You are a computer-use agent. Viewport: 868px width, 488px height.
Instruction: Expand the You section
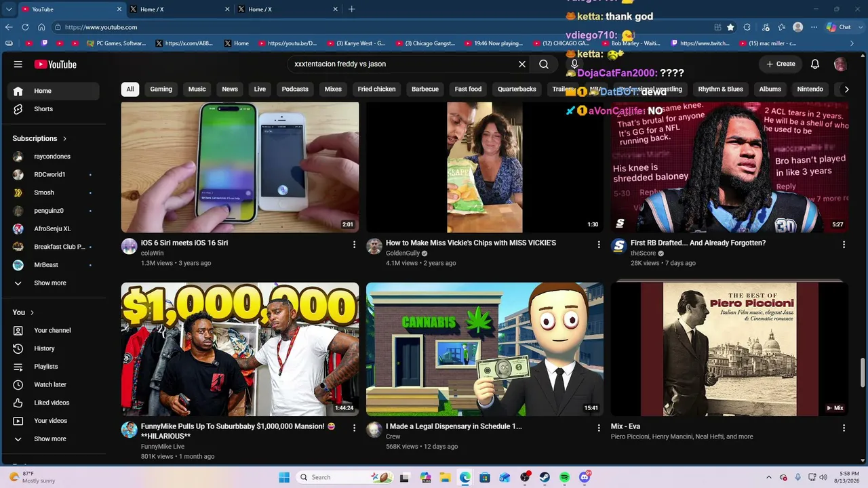pyautogui.click(x=23, y=312)
